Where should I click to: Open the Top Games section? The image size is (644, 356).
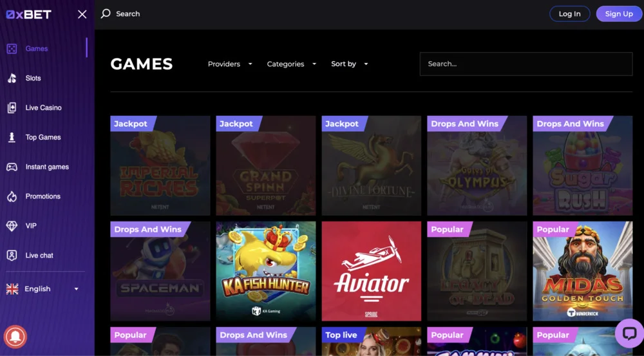(x=44, y=137)
